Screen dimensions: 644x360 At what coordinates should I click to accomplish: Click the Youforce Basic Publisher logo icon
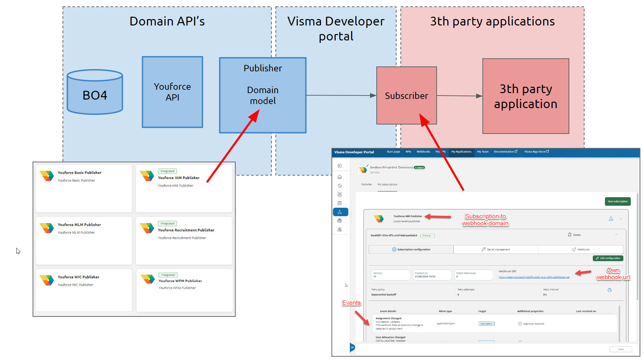[x=47, y=176]
